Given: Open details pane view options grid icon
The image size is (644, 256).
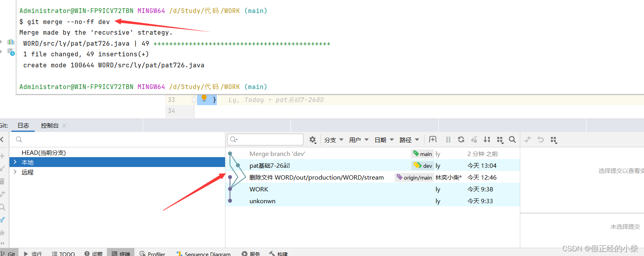Looking at the screenshot, I should tap(554, 140).
